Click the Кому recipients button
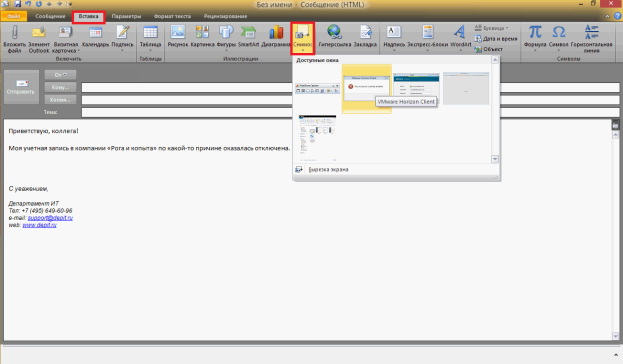The image size is (623, 364). [60, 87]
